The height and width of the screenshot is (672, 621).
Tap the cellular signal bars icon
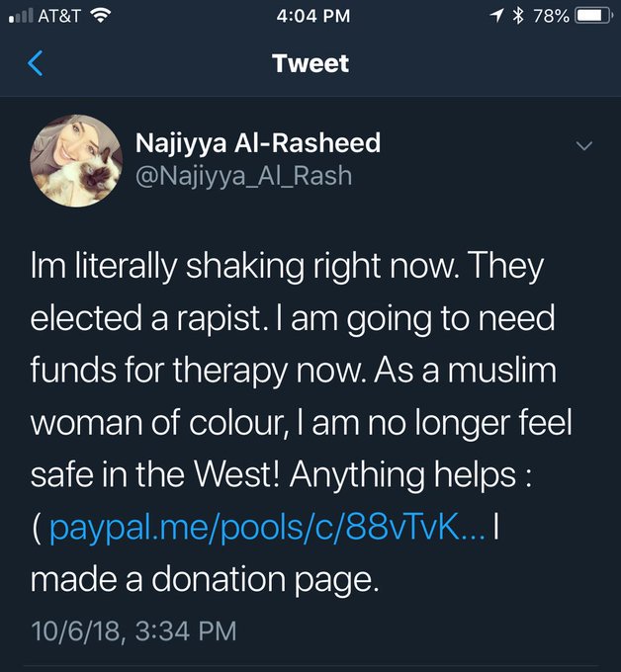(x=21, y=15)
